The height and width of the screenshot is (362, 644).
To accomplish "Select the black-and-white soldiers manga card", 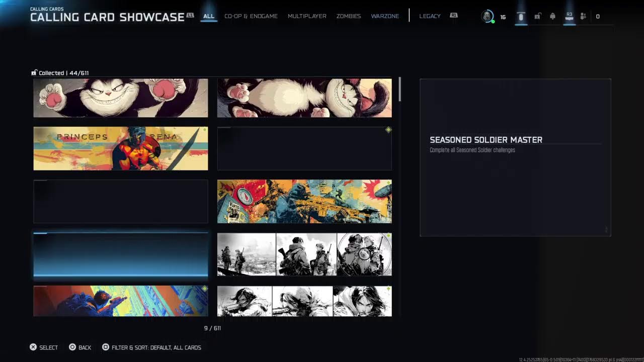I will 304,254.
